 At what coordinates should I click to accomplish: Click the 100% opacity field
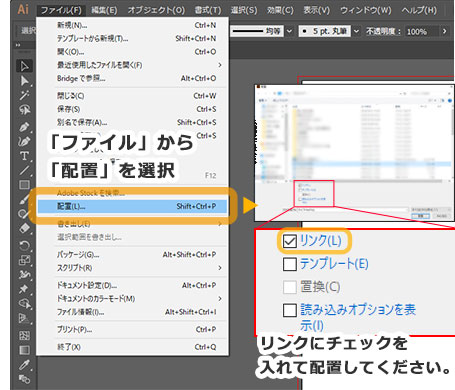point(422,31)
